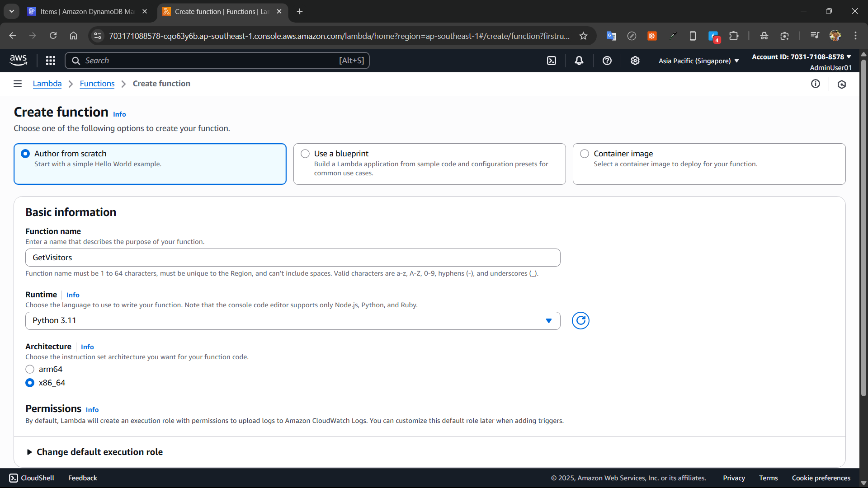Click the AWS search box
This screenshot has height=488, width=868.
tap(217, 61)
